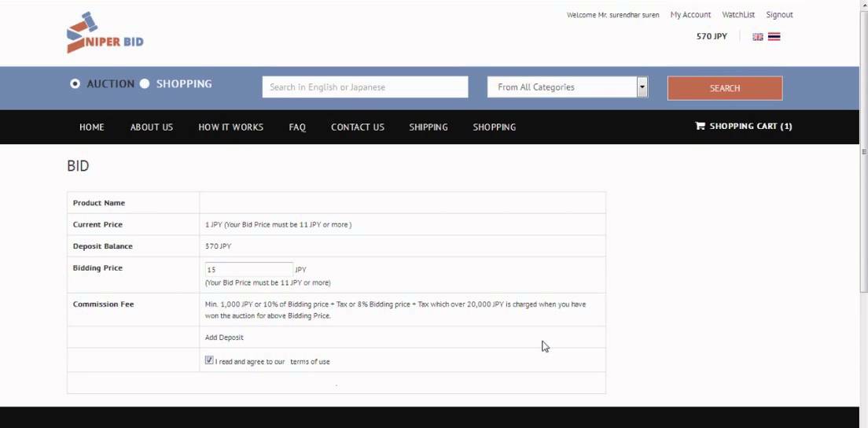This screenshot has height=428, width=868.
Task: Open the Shipping menu item
Action: [428, 127]
